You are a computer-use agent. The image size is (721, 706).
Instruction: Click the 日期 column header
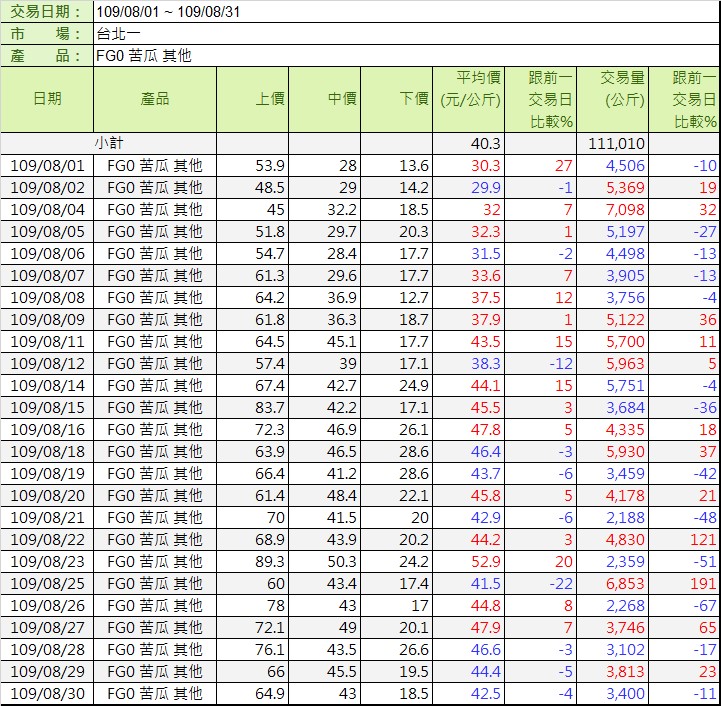pyautogui.click(x=47, y=99)
